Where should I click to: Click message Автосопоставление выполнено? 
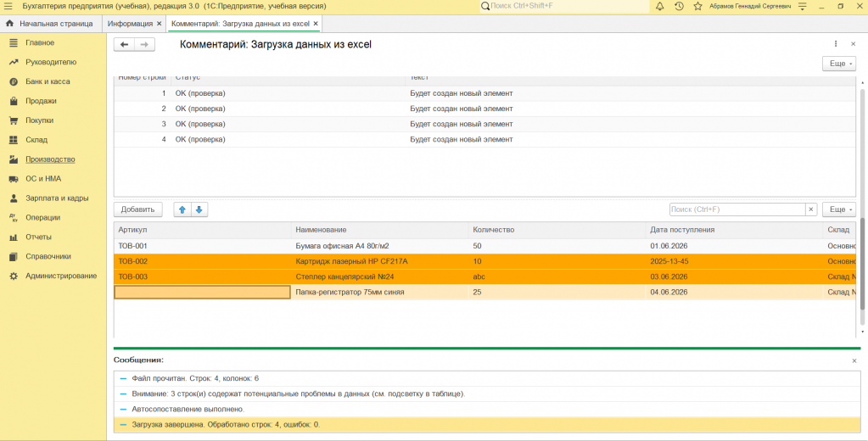pyautogui.click(x=487, y=409)
